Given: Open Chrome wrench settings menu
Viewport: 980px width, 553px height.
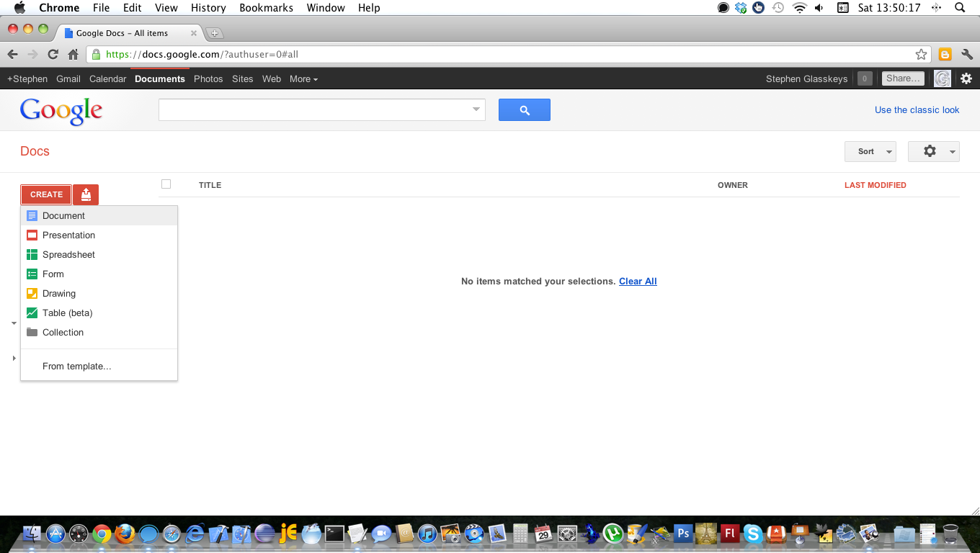Looking at the screenshot, I should (966, 54).
